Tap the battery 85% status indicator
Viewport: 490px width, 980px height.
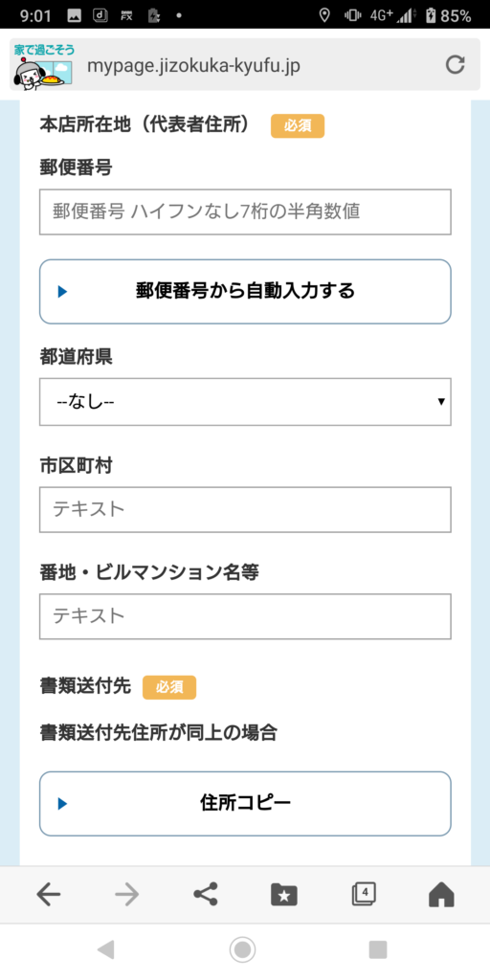click(x=448, y=15)
